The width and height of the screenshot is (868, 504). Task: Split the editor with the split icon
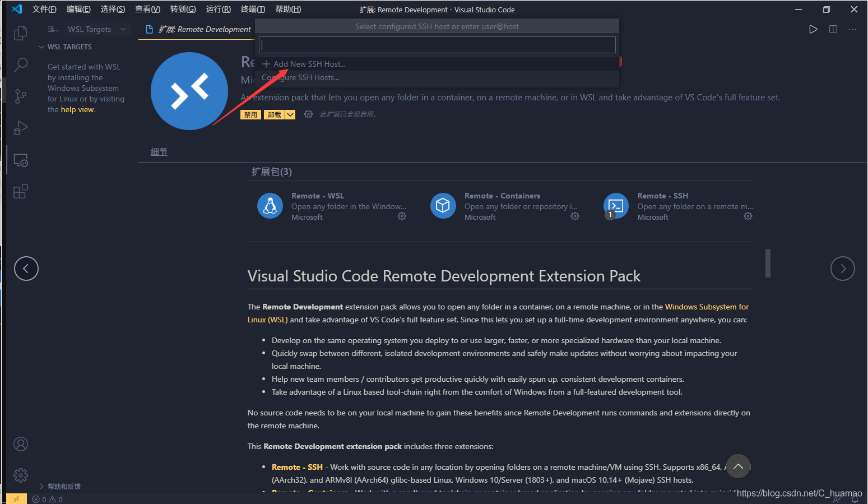[x=833, y=29]
